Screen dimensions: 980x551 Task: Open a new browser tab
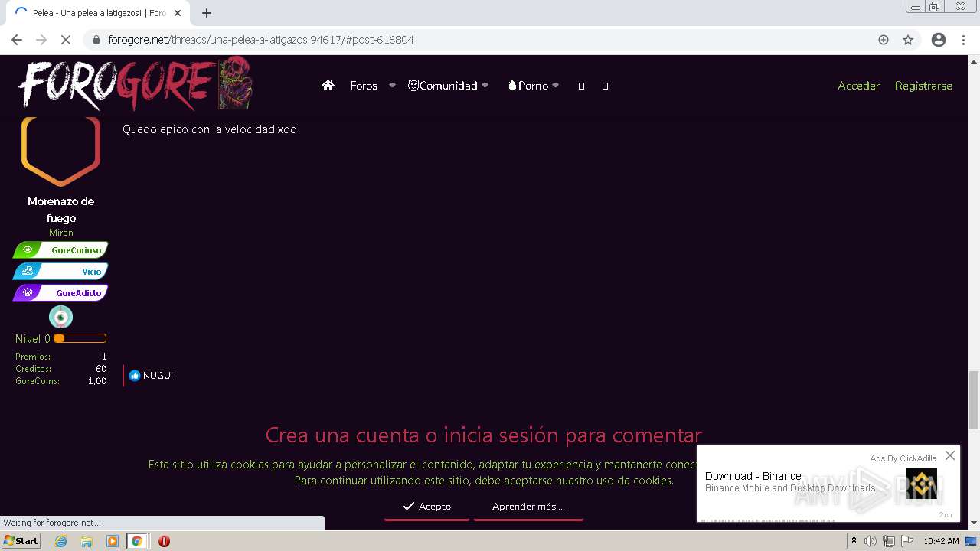tap(206, 13)
